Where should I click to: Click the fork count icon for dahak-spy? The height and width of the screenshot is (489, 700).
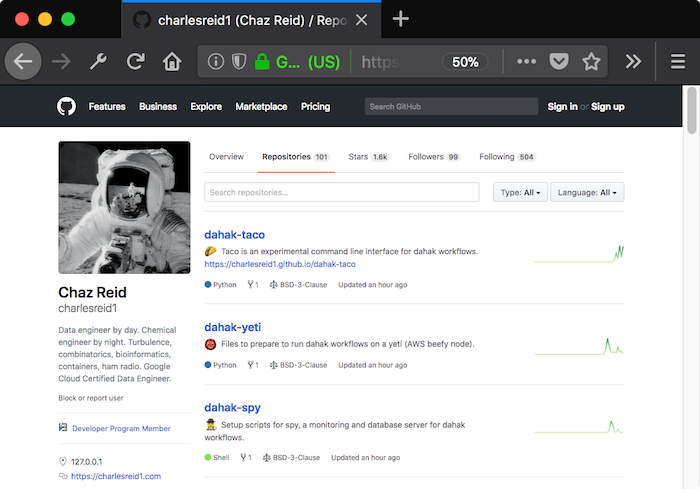pos(243,457)
